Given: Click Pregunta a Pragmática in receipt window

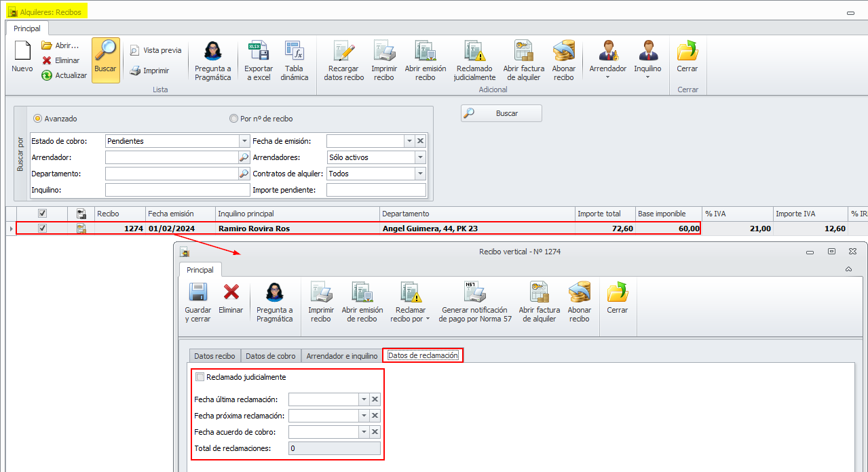Looking at the screenshot, I should pyautogui.click(x=275, y=302).
